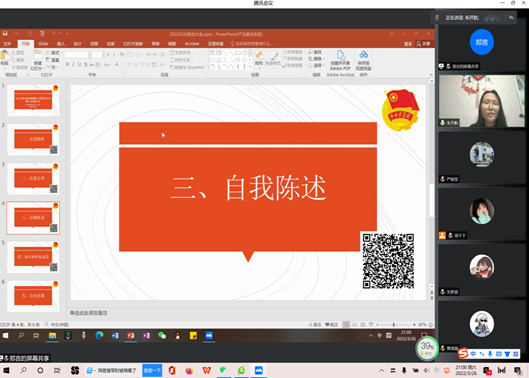Switch to Slide Sorter view in status bar
529x378 pixels.
[355, 324]
